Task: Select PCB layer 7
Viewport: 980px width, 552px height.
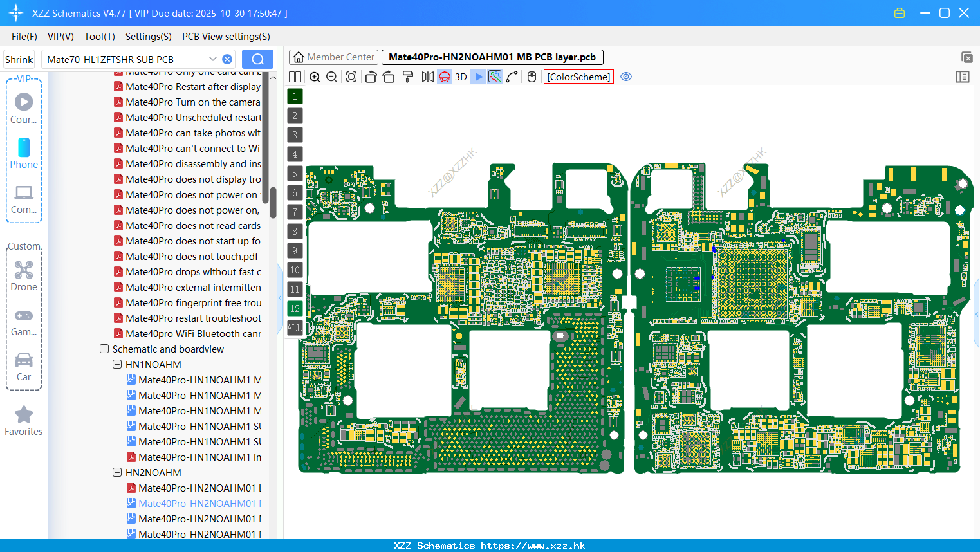Action: [295, 212]
